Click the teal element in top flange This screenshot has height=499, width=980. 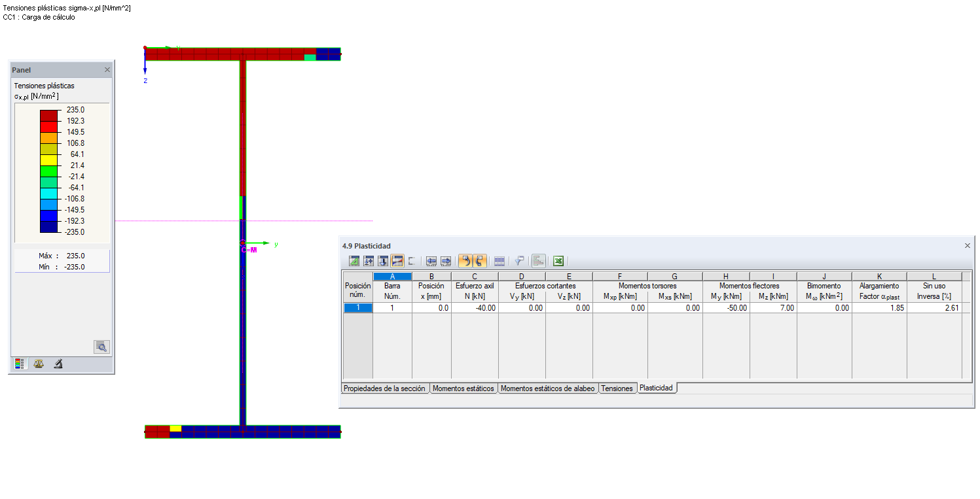tap(310, 58)
